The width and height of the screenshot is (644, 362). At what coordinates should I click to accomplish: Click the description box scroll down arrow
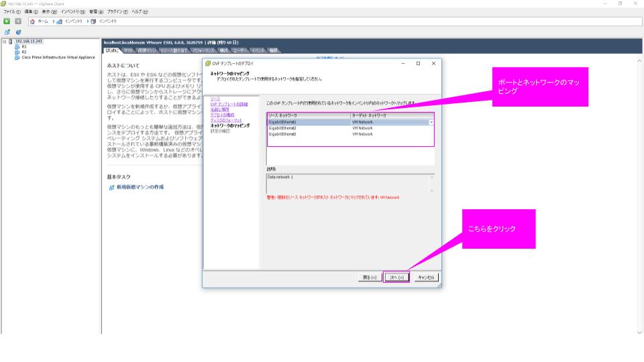pos(431,190)
